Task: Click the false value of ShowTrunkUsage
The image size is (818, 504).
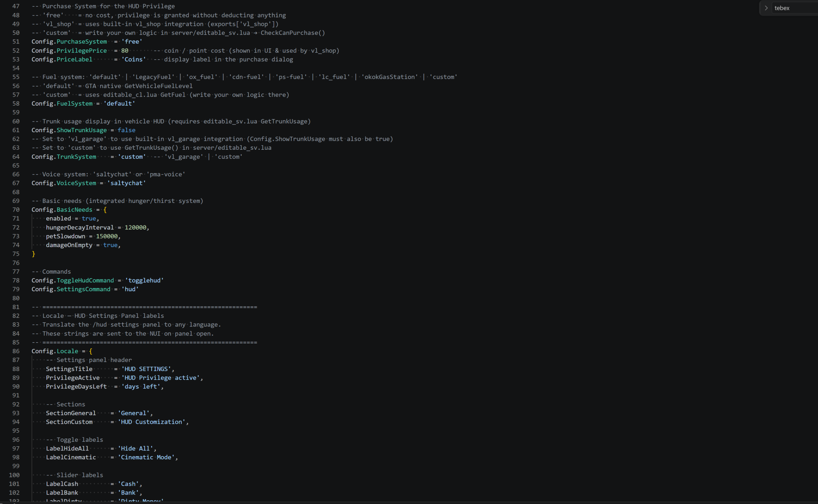Action: coord(126,130)
